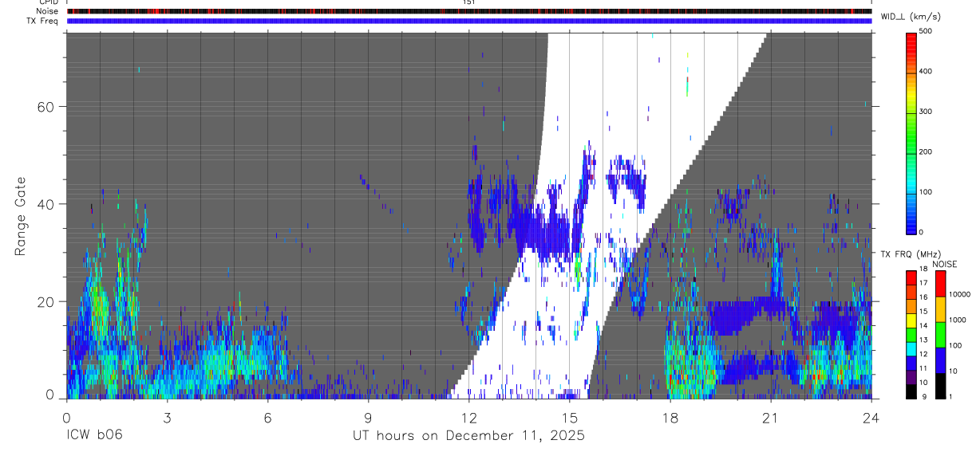Click the "18" label on TX FRQ legend
Screen dimensions: 980x452
point(923,269)
